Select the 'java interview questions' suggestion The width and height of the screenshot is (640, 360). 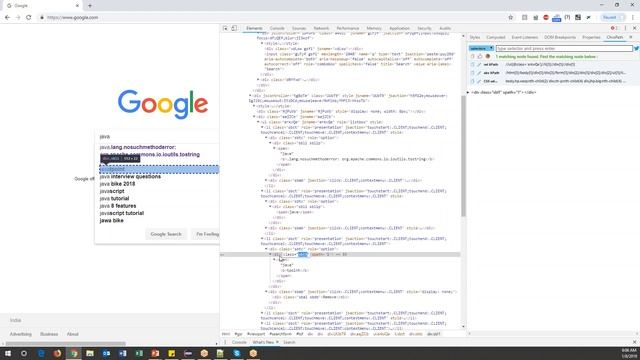click(x=130, y=176)
